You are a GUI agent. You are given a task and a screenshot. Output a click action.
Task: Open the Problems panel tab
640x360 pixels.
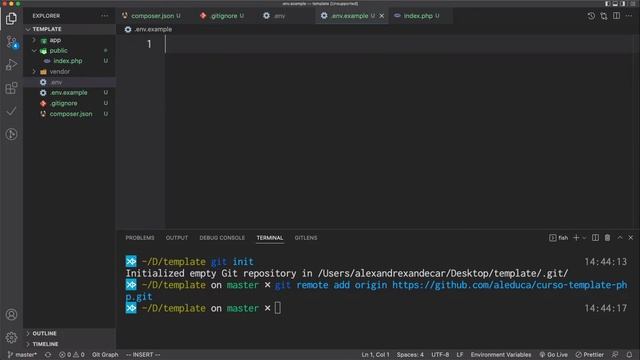[x=140, y=238]
